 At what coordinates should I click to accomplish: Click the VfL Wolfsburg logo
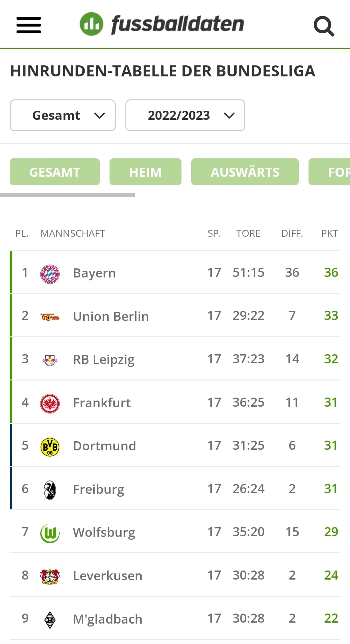point(50,533)
